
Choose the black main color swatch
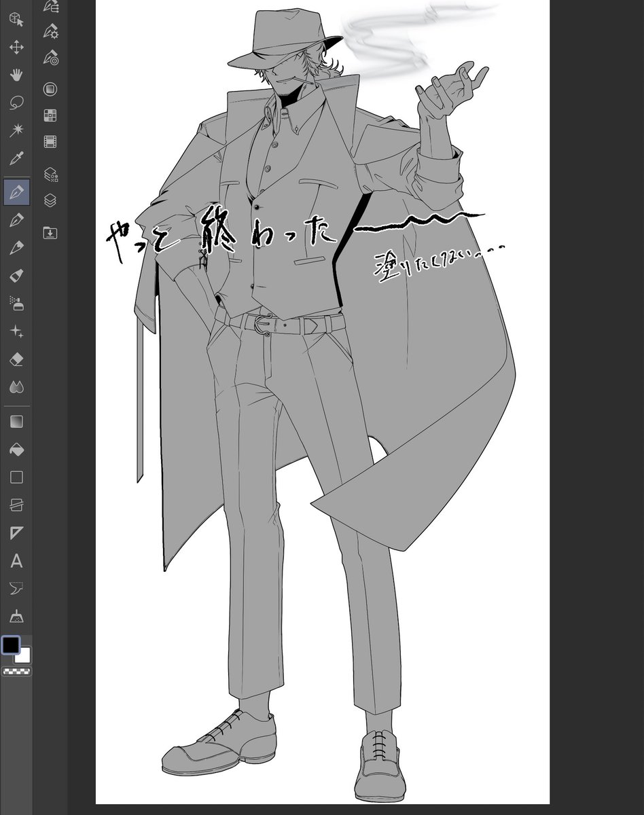[x=11, y=645]
